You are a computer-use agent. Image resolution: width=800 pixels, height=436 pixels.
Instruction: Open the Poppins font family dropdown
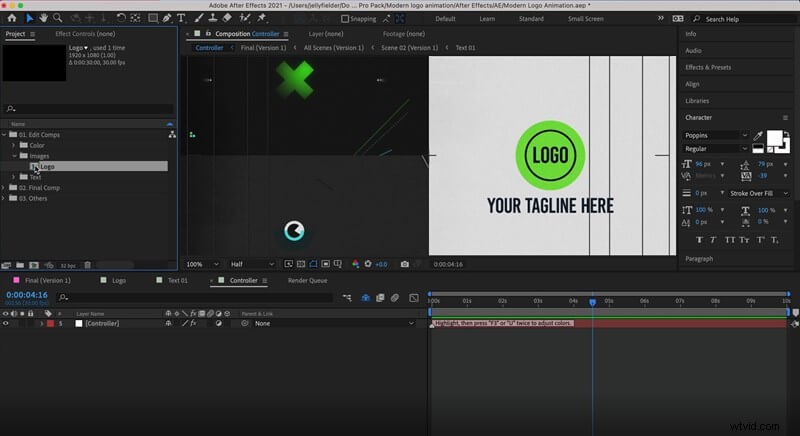(716, 135)
